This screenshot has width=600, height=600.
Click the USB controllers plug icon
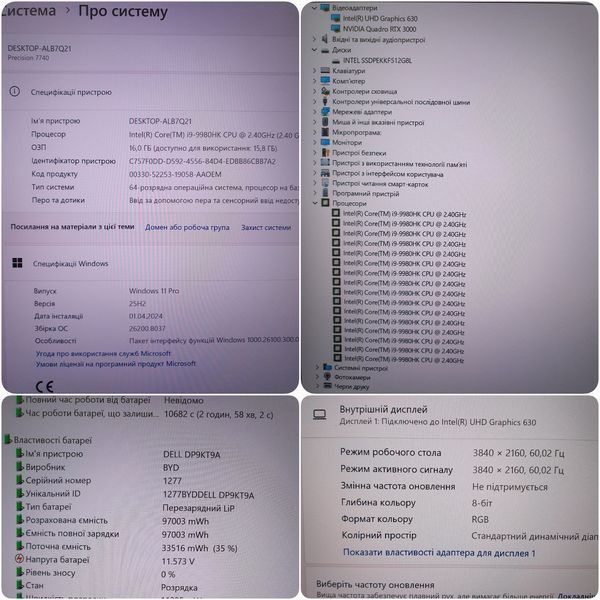click(325, 101)
